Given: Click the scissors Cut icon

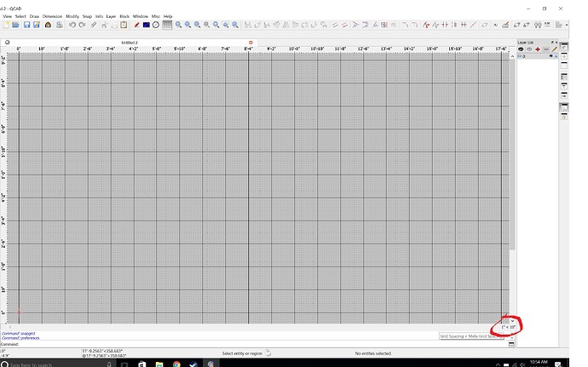Looking at the screenshot, I should point(104,25).
